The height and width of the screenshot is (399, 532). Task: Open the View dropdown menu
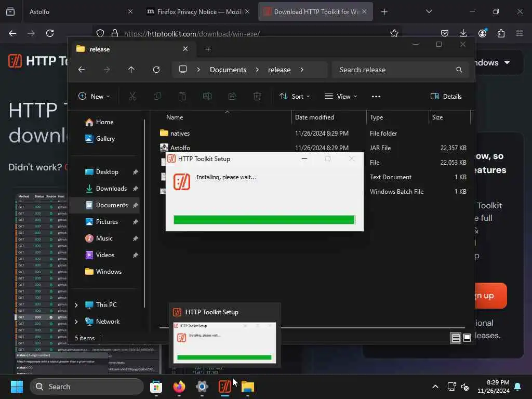click(x=341, y=96)
